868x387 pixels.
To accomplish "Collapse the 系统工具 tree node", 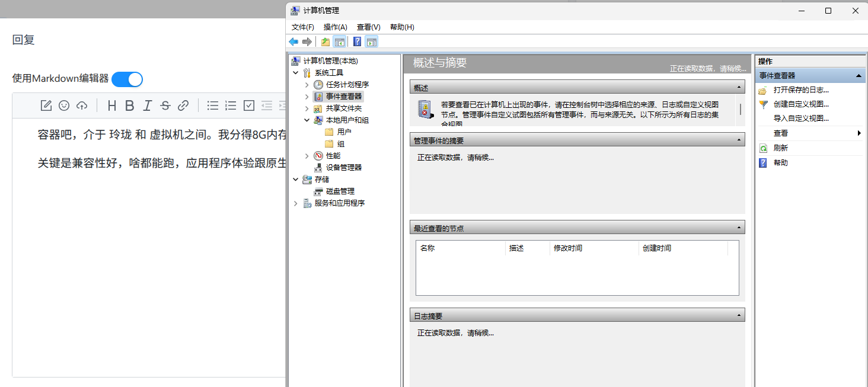I will click(x=296, y=72).
